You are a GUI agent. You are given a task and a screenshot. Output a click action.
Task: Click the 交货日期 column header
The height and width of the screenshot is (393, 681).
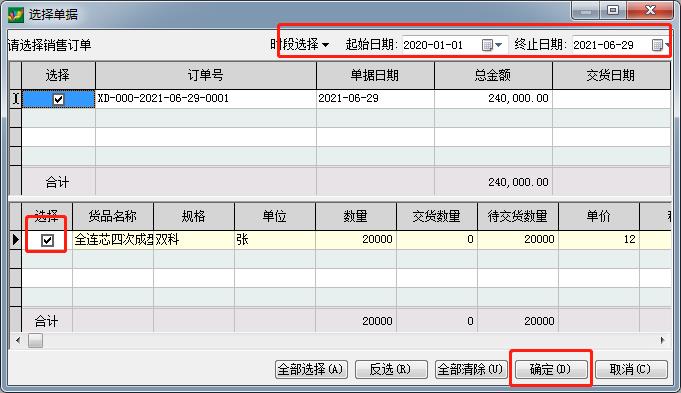[611, 75]
